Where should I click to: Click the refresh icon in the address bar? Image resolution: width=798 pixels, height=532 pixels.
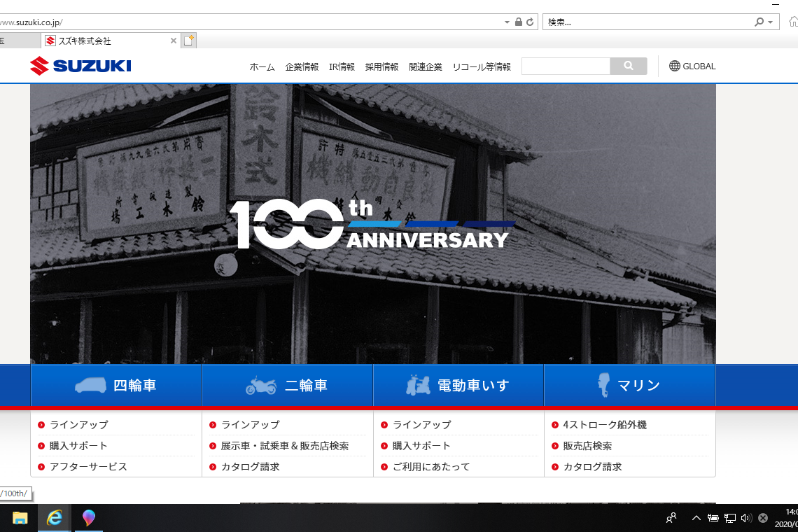pyautogui.click(x=530, y=22)
